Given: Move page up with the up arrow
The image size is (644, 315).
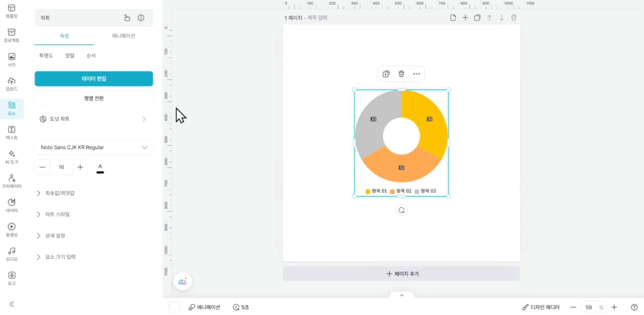Looking at the screenshot, I should pos(490,18).
